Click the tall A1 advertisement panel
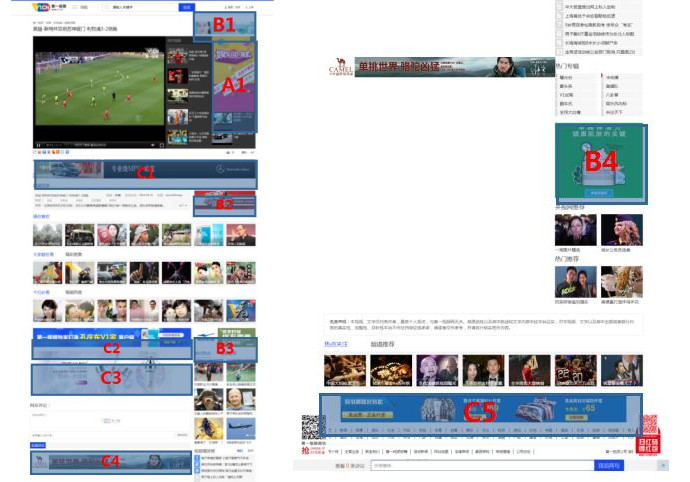690x482 pixels. (236, 85)
